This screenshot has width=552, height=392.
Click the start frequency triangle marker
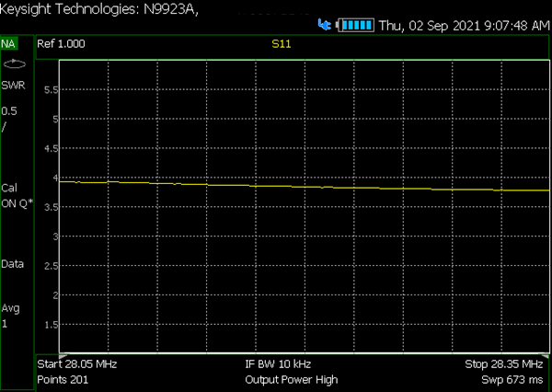(x=63, y=356)
